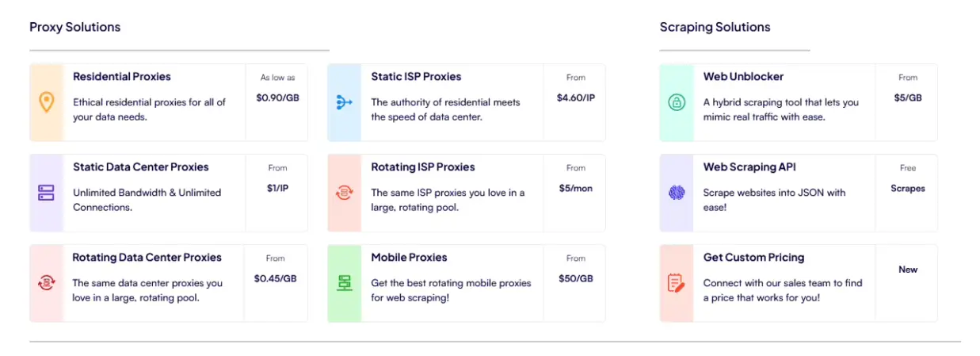Select the $50/GB mobile price
Viewport: 980px width, 356px height.
point(576,279)
